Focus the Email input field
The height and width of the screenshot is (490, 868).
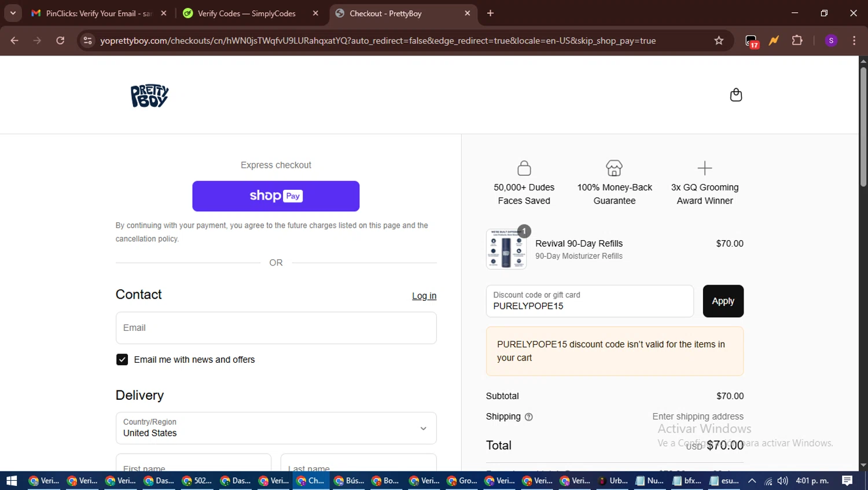(x=276, y=328)
